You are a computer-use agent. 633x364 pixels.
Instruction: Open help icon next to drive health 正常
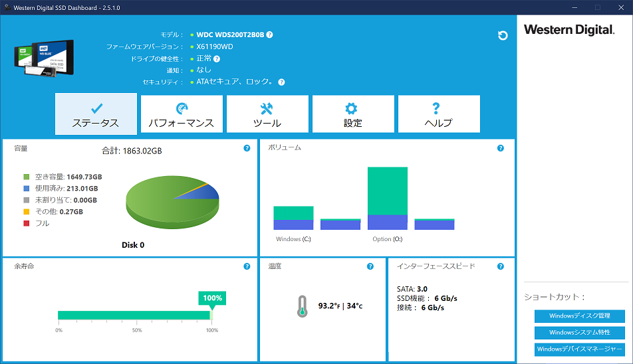[x=217, y=59]
